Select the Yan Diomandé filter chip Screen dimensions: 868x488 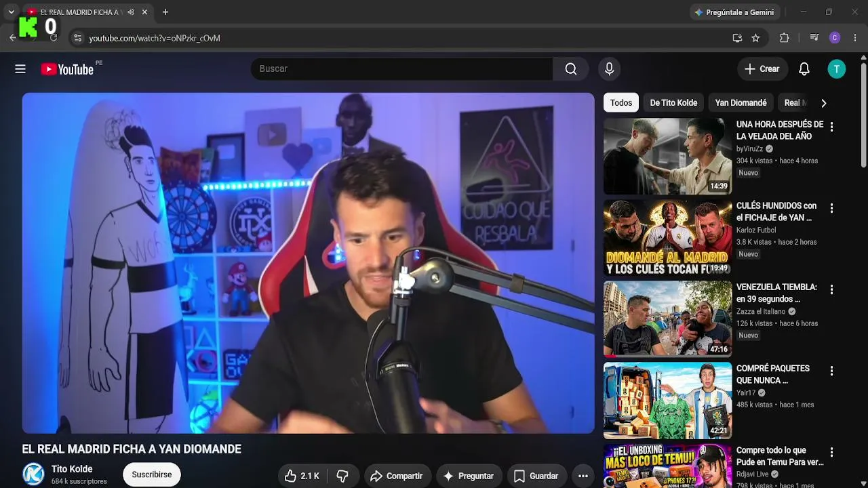pos(741,103)
